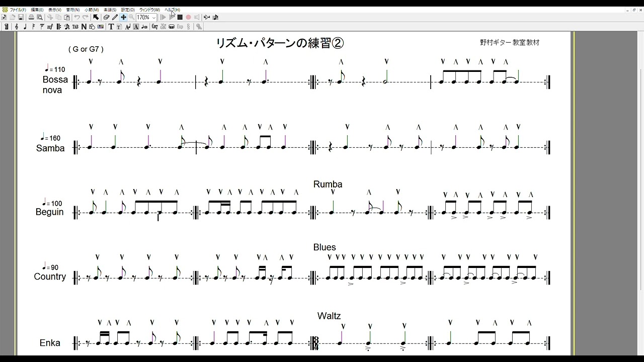The image size is (644, 362).
Task: Open the ornament trill palette
Action: [x=42, y=27]
